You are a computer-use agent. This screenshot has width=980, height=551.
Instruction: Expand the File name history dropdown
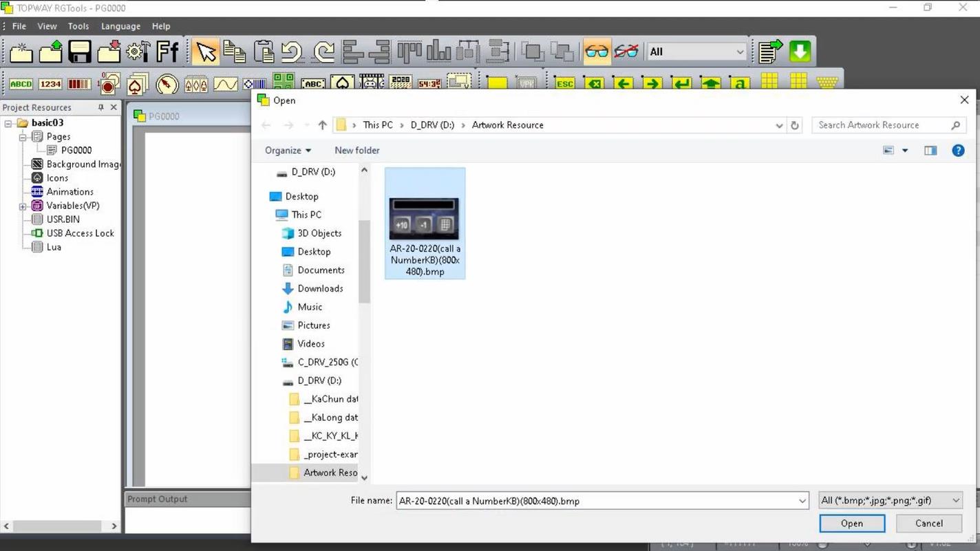[x=802, y=501]
